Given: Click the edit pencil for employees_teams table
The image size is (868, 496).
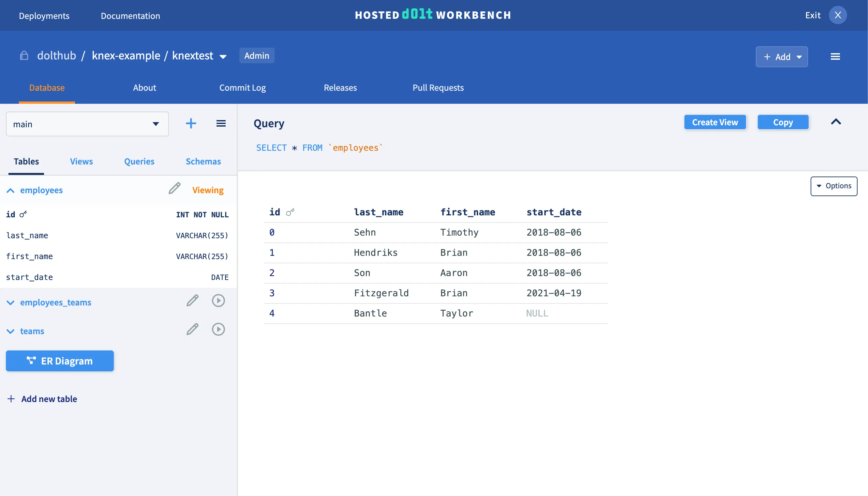Looking at the screenshot, I should [192, 301].
